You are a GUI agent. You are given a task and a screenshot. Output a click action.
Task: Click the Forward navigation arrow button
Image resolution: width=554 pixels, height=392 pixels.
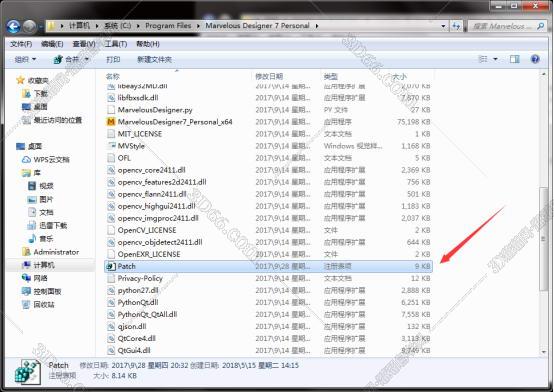click(x=30, y=26)
